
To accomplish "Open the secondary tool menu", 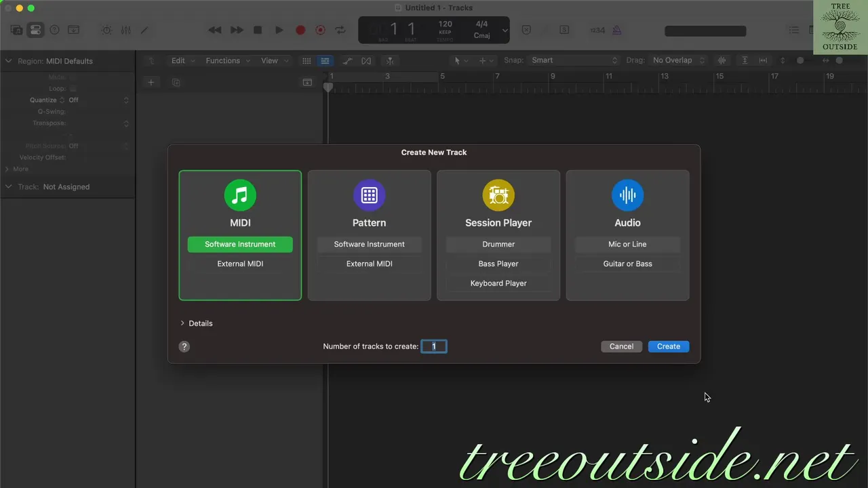I will pyautogui.click(x=486, y=60).
